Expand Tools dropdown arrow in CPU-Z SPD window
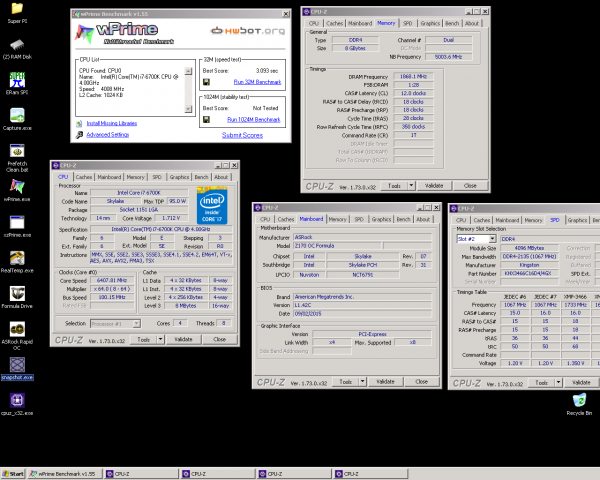This screenshot has height=480, width=600. [x=559, y=382]
